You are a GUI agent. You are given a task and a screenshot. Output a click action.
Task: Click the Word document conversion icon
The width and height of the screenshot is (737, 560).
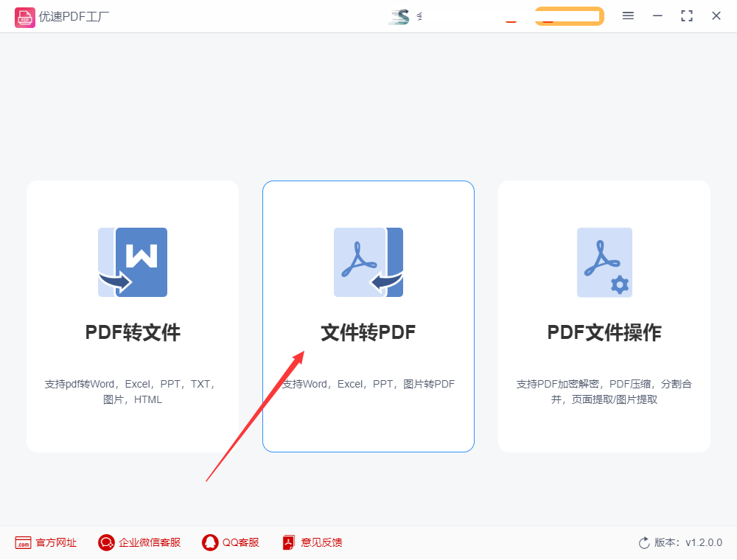[x=133, y=262]
